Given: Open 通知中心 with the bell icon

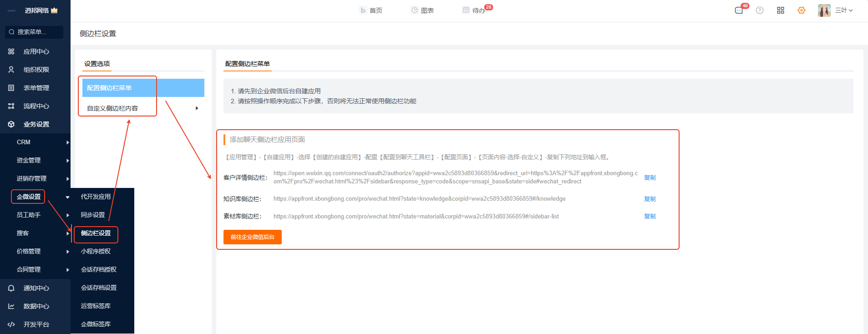Looking at the screenshot, I should click(36, 288).
